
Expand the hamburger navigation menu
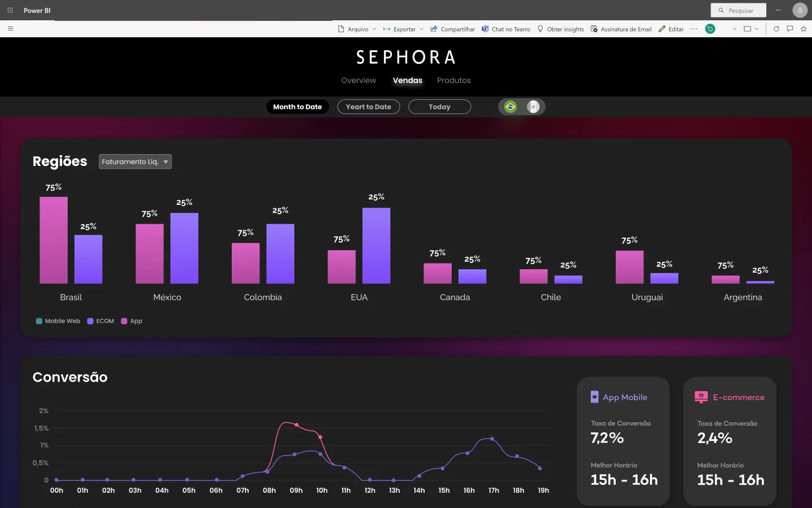[10, 28]
